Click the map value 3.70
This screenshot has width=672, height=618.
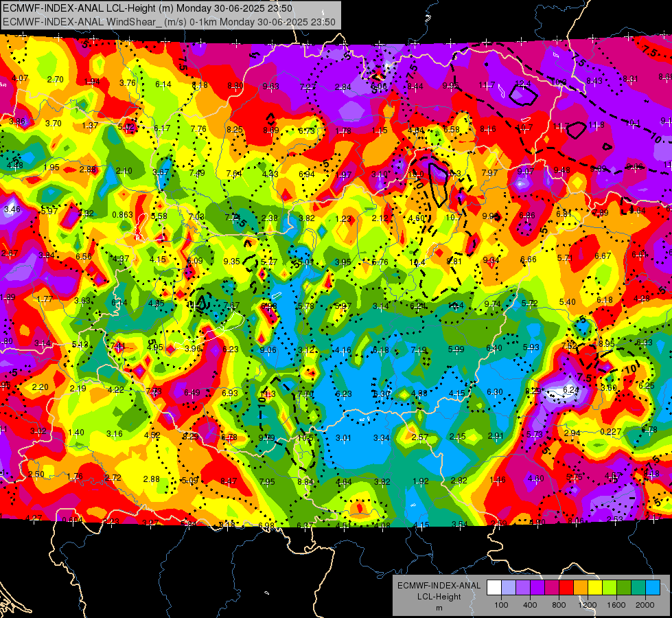pos(54,123)
